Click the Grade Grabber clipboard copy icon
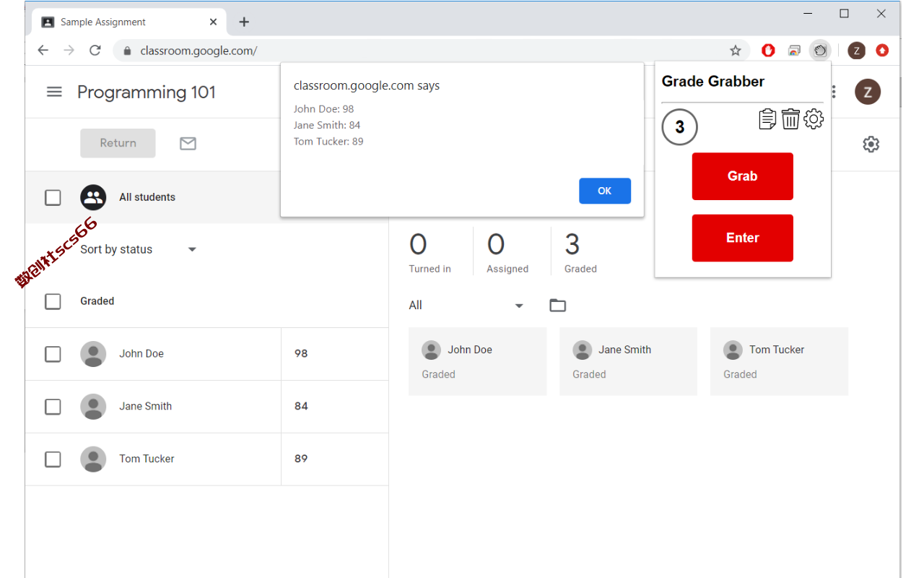 [x=767, y=119]
